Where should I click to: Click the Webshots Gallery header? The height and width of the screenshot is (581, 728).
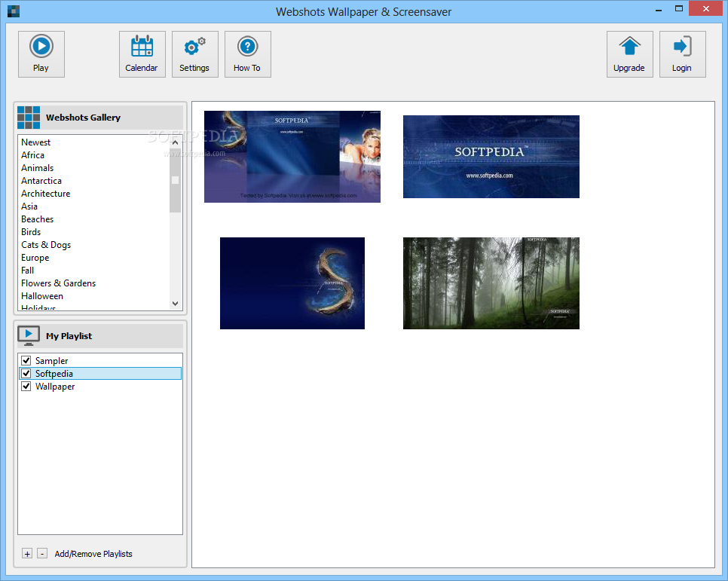(99, 118)
